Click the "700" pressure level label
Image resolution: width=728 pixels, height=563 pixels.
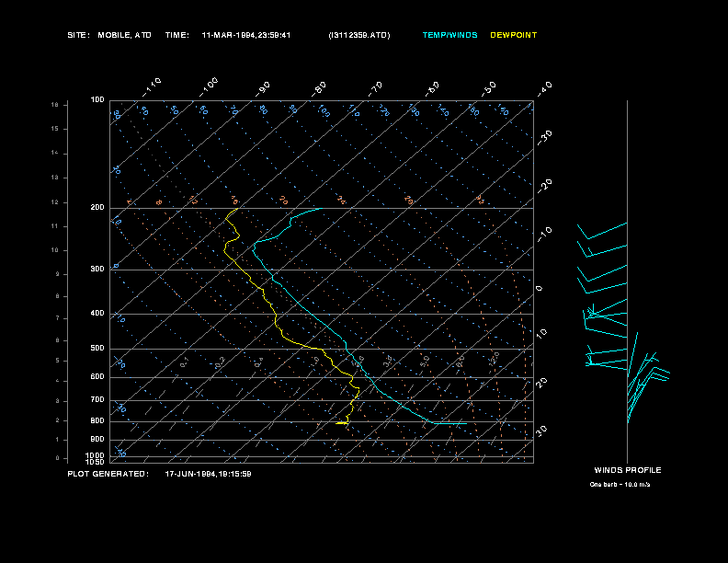[x=97, y=399]
